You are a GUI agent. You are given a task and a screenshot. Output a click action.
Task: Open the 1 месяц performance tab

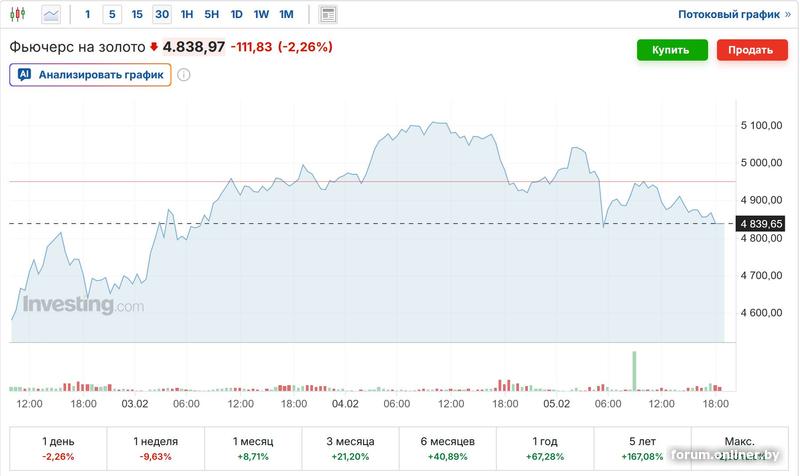point(253,448)
